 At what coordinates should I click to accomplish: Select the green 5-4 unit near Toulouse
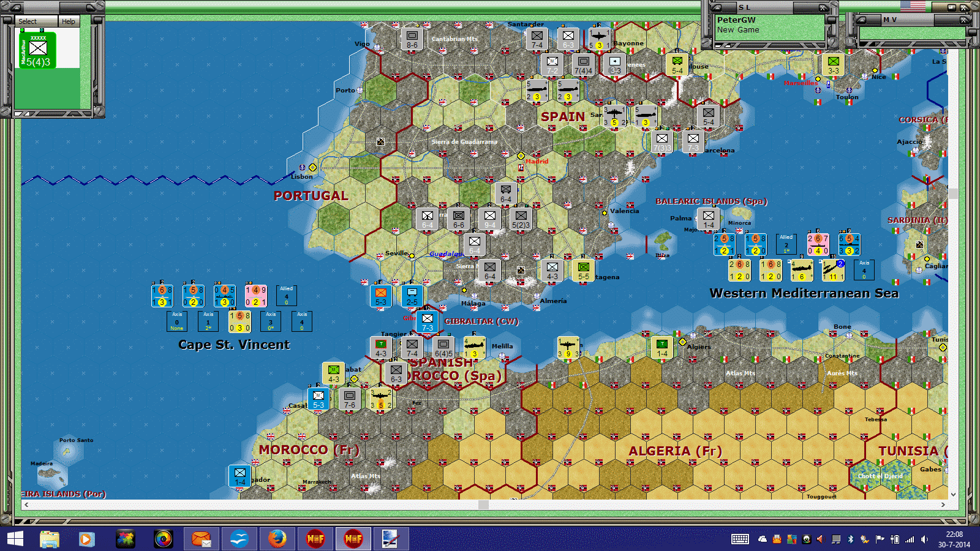pos(677,65)
